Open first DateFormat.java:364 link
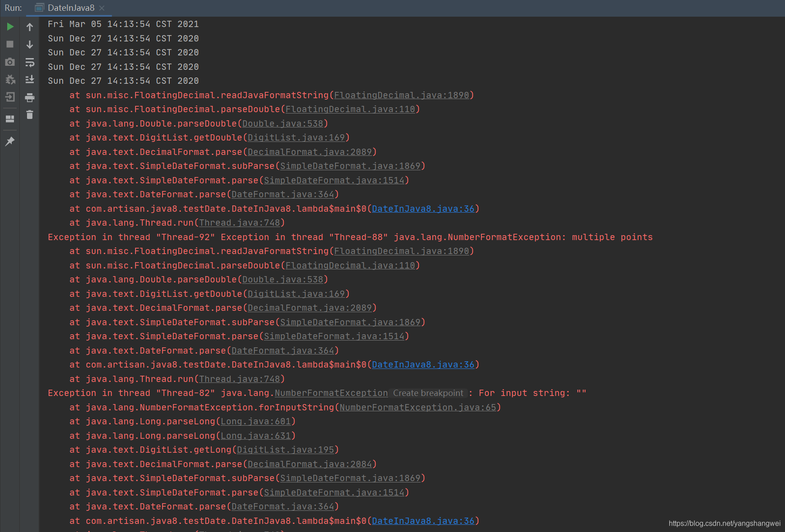 point(282,194)
